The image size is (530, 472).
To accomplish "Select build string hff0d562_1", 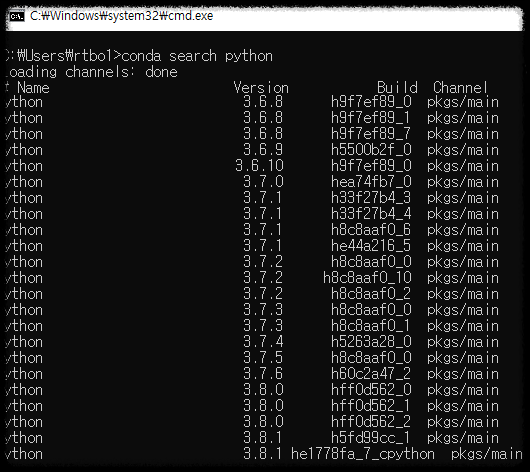I will (371, 406).
